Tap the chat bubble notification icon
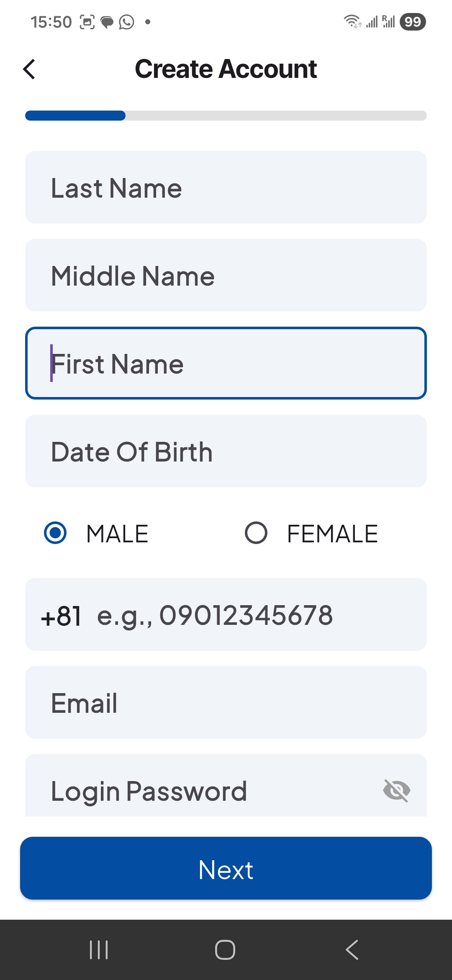Screen dimensions: 452x980 [107, 22]
